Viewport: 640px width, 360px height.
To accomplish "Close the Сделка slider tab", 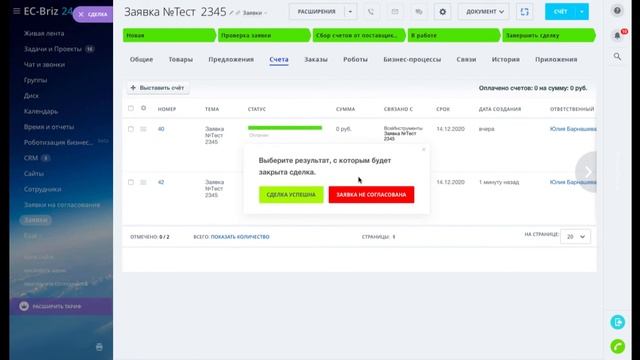I will coord(81,14).
